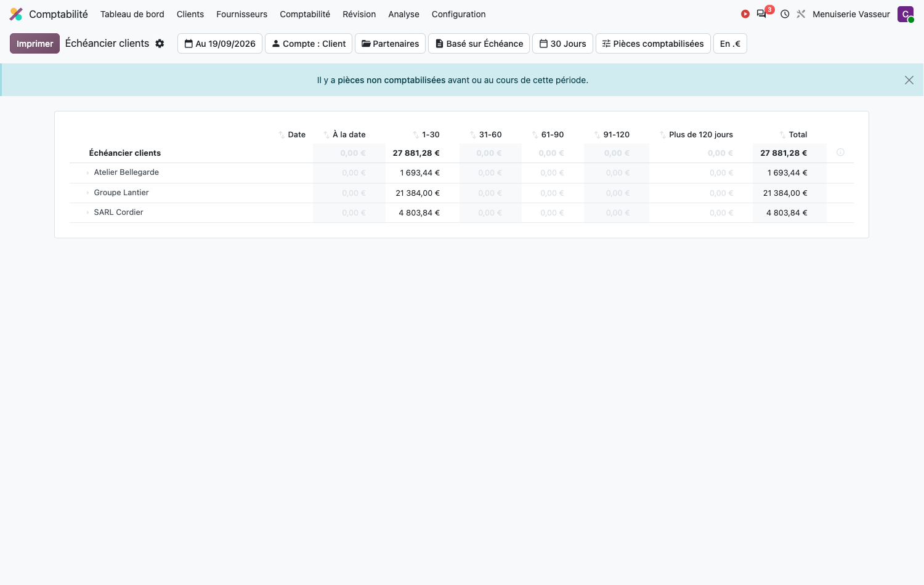Open the activities clock icon
Image resolution: width=924 pixels, height=585 pixels.
click(x=785, y=14)
